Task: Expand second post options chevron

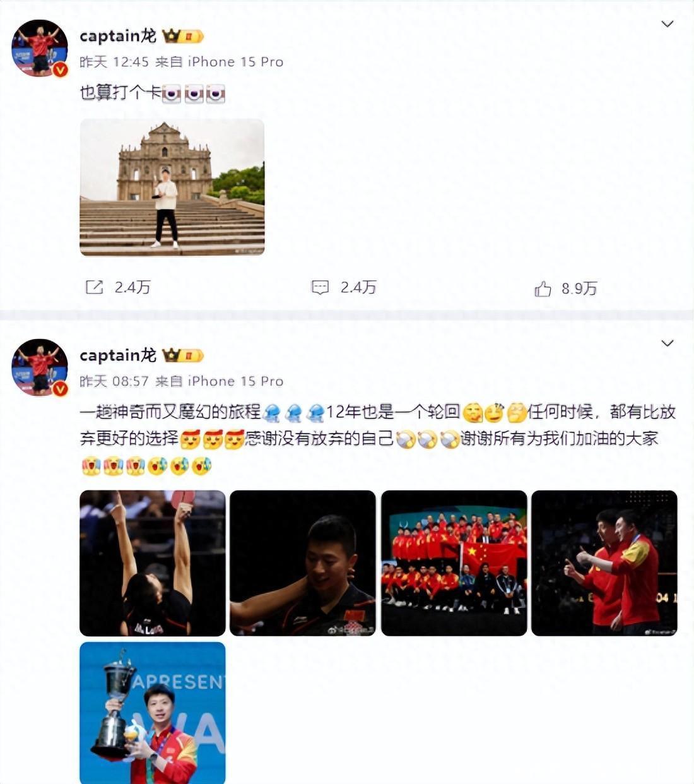Action: tap(667, 343)
